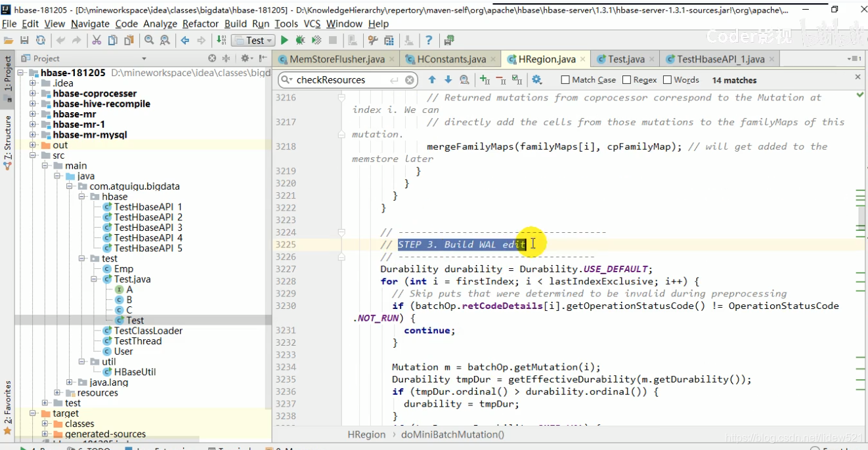Screen dimensions: 868x450
Task: Collapse the hbase-181205 project root
Action: coord(20,73)
